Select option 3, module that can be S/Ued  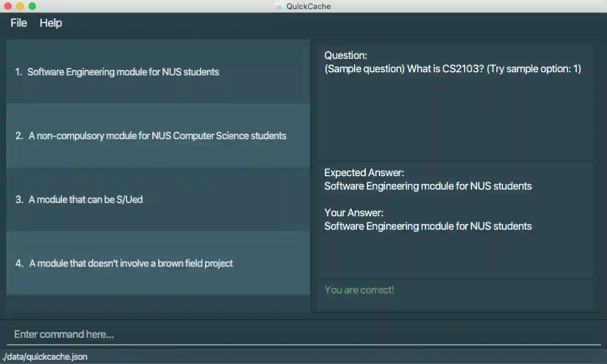(158, 199)
